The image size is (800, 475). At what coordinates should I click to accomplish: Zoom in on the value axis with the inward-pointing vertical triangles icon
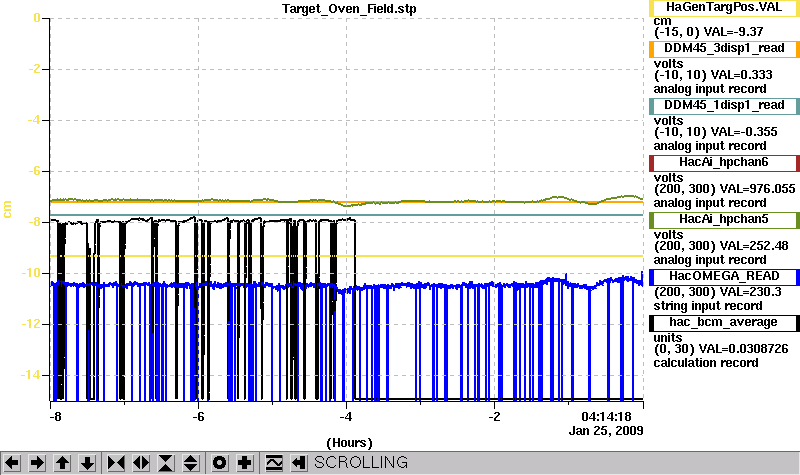click(166, 463)
